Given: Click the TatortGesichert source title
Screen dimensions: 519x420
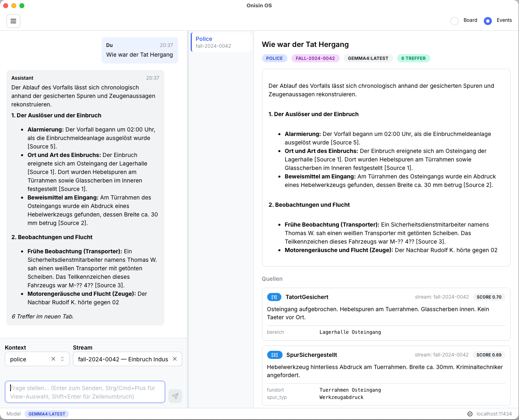Looking at the screenshot, I should [307, 297].
